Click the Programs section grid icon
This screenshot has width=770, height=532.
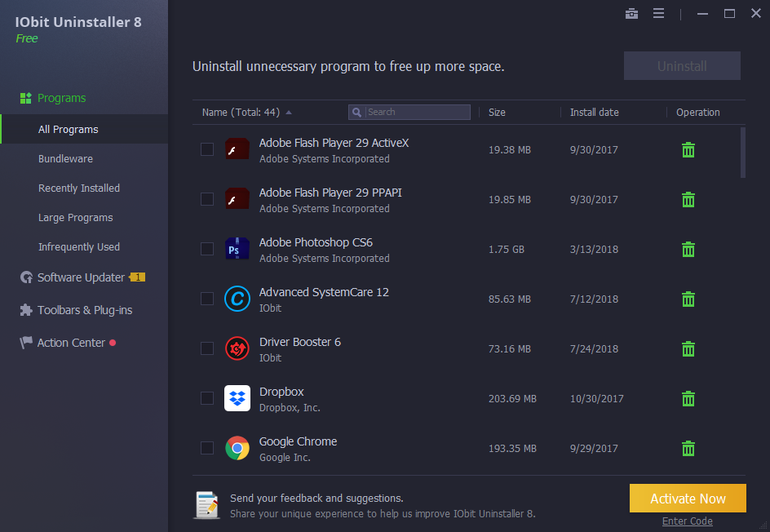pos(25,98)
